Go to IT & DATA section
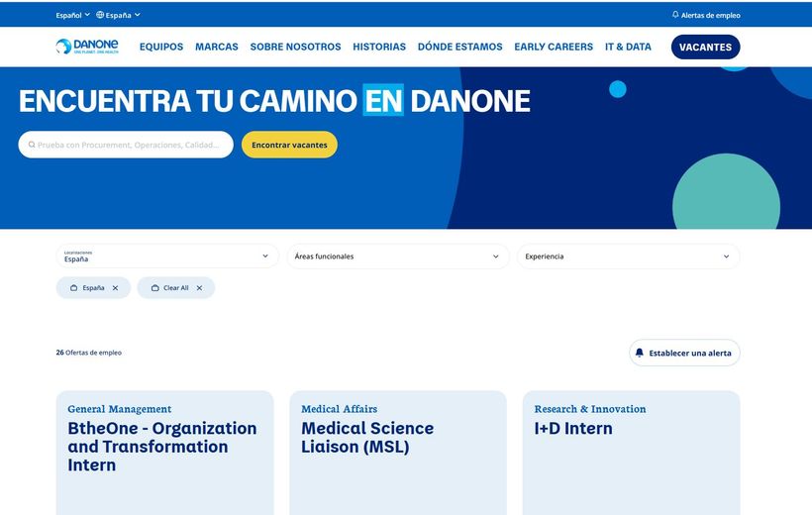 click(x=628, y=47)
